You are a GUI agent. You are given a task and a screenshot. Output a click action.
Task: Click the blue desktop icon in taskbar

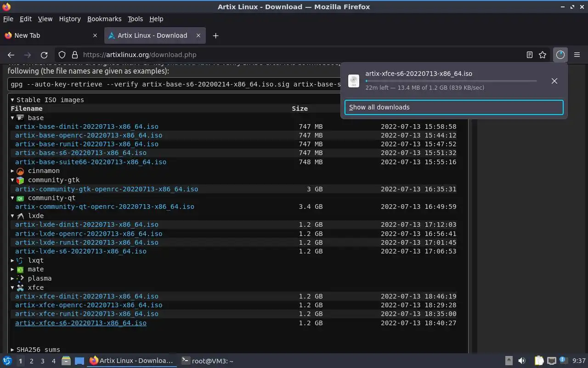click(x=79, y=361)
